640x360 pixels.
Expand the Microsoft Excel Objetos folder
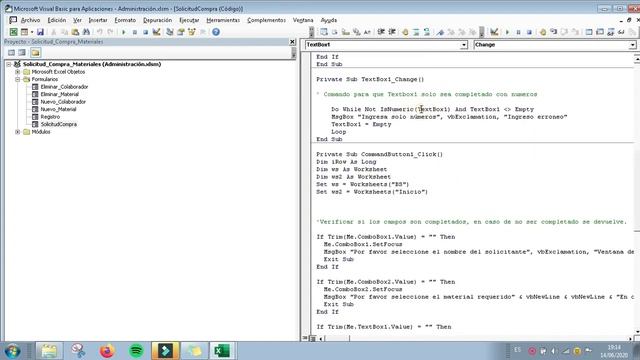[18, 72]
